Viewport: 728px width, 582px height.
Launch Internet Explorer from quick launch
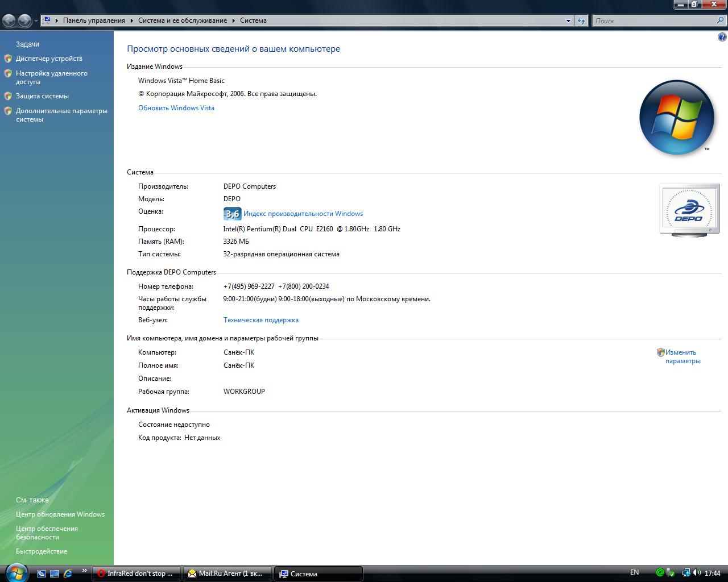tap(68, 573)
